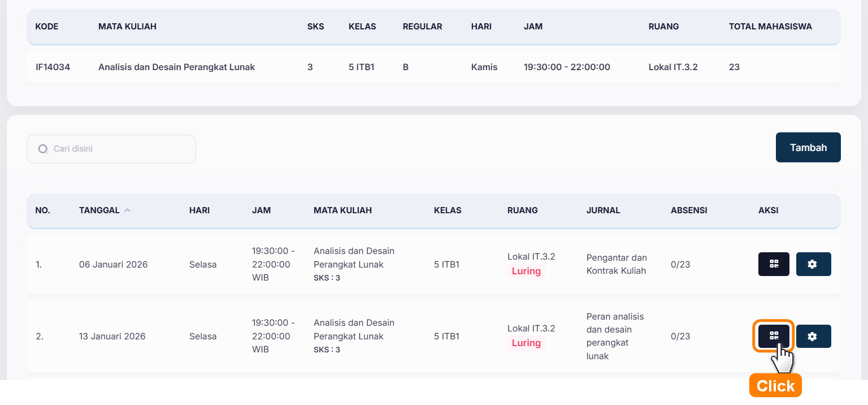Click 'Pengantar dan Kontrak Kuliah' journal entry
This screenshot has width=868, height=405.
coord(617,264)
